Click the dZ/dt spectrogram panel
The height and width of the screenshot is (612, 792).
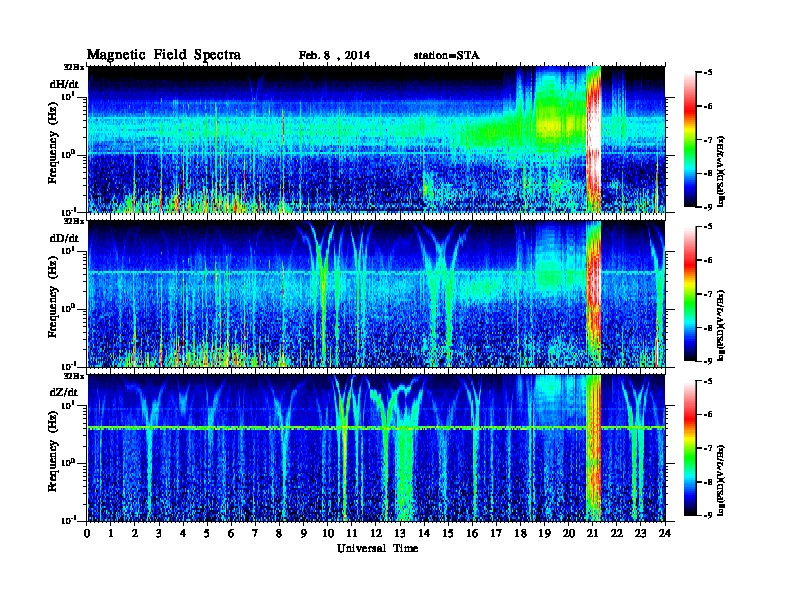pyautogui.click(x=376, y=448)
